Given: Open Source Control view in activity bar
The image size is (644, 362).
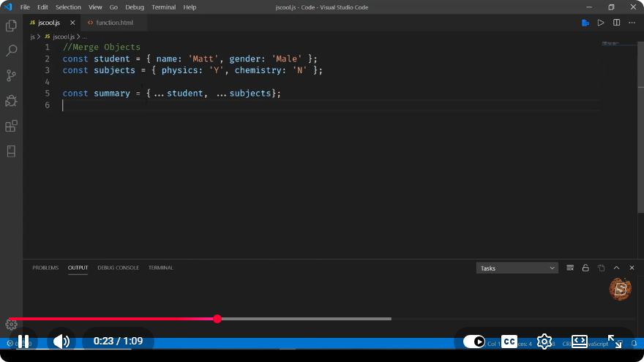Looking at the screenshot, I should 11,75.
